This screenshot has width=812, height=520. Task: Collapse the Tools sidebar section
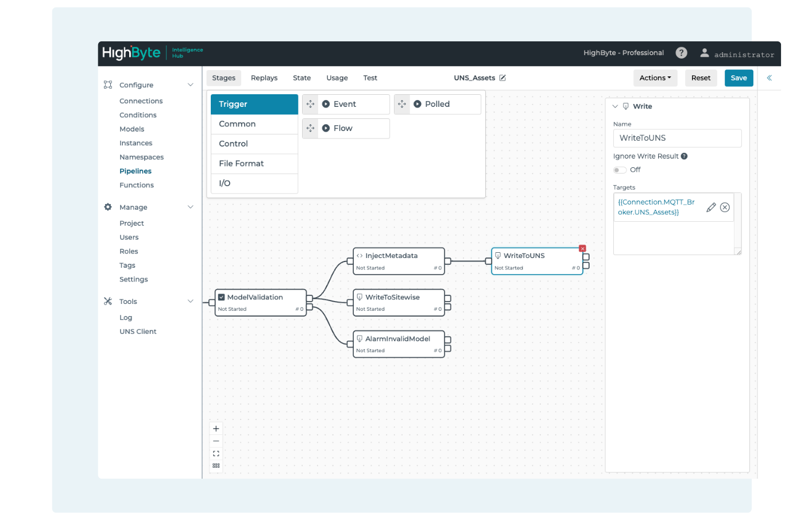pyautogui.click(x=191, y=302)
